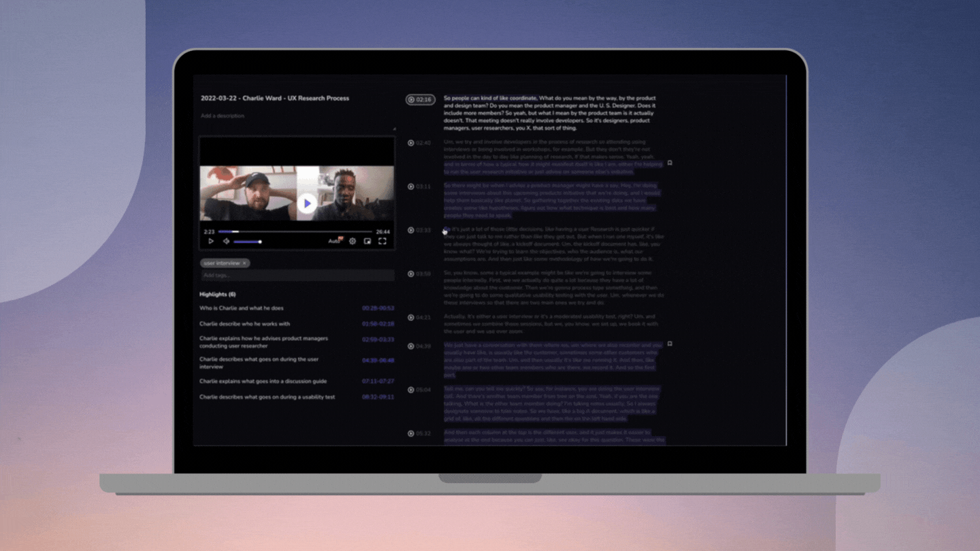Click the resize handle of the description box
The height and width of the screenshot is (551, 980).
click(393, 129)
